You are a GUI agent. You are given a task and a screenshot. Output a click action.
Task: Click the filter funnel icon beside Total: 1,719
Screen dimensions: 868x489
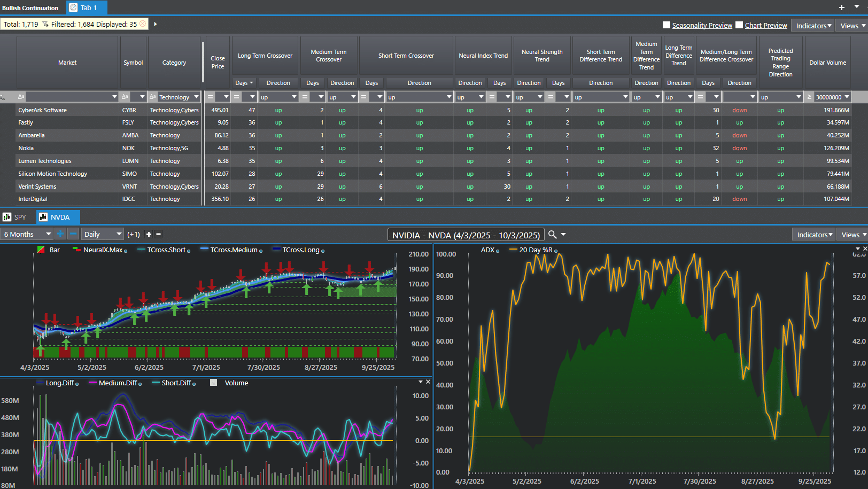coord(45,24)
